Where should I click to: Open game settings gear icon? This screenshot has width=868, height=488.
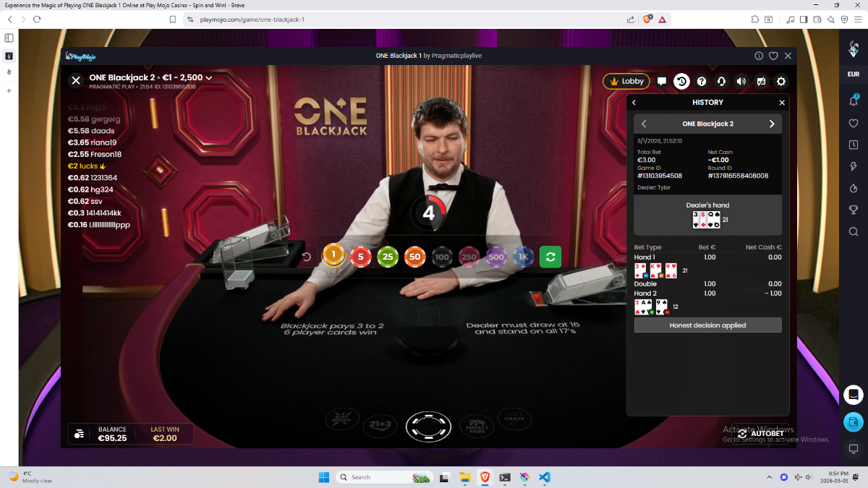781,82
